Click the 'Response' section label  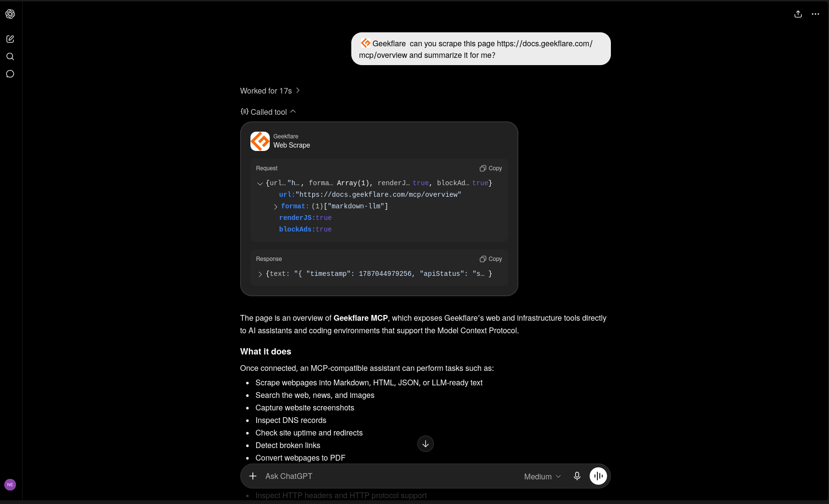(x=269, y=259)
